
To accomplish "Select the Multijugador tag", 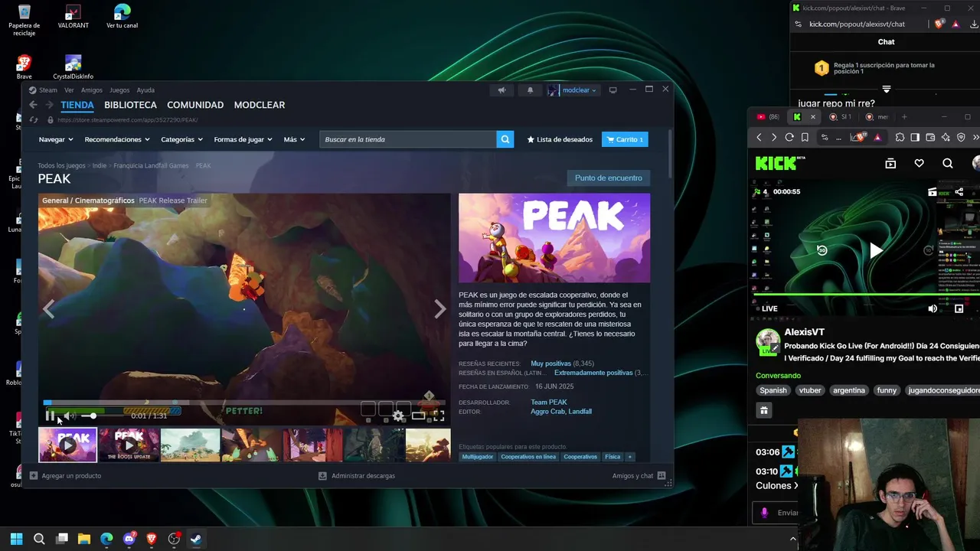I will click(x=478, y=457).
